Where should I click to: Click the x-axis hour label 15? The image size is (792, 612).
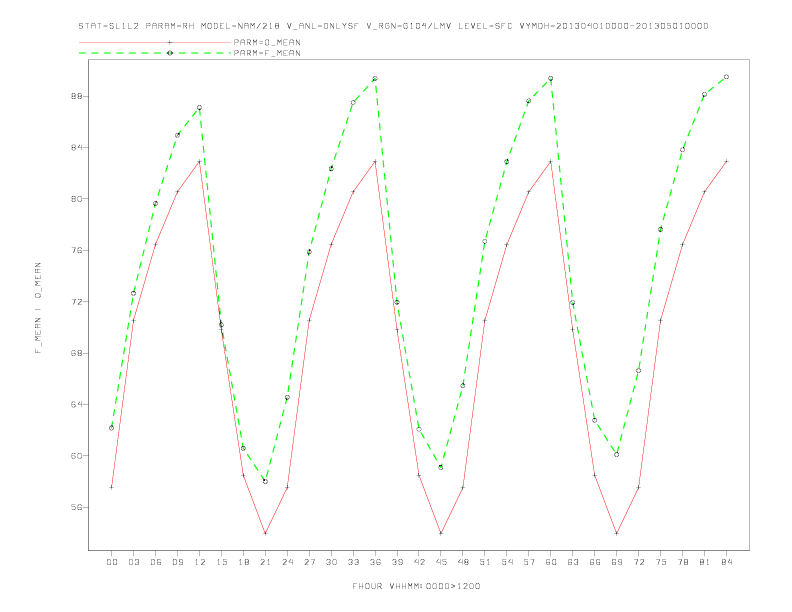coord(221,562)
